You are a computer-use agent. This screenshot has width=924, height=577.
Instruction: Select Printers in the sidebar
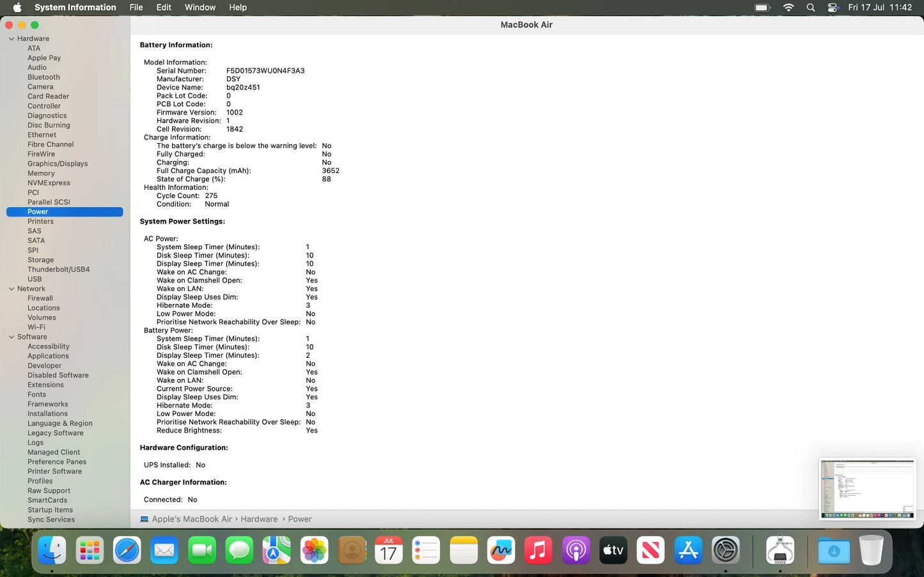40,222
